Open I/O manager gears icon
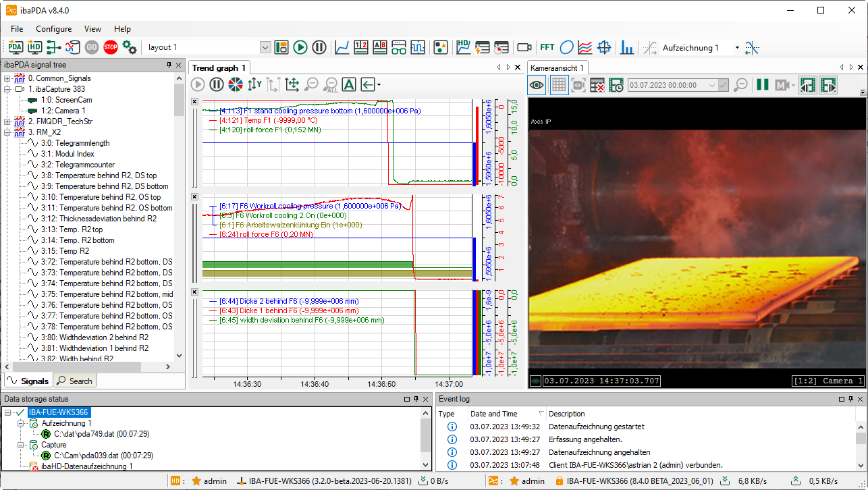The image size is (868, 490). pyautogui.click(x=130, y=47)
